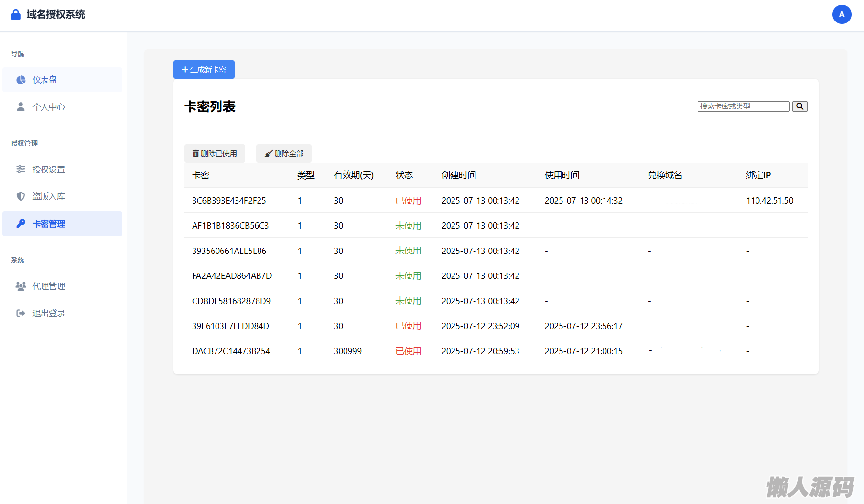864x504 pixels.
Task: Click the 卡密管理 key icon
Action: [21, 224]
